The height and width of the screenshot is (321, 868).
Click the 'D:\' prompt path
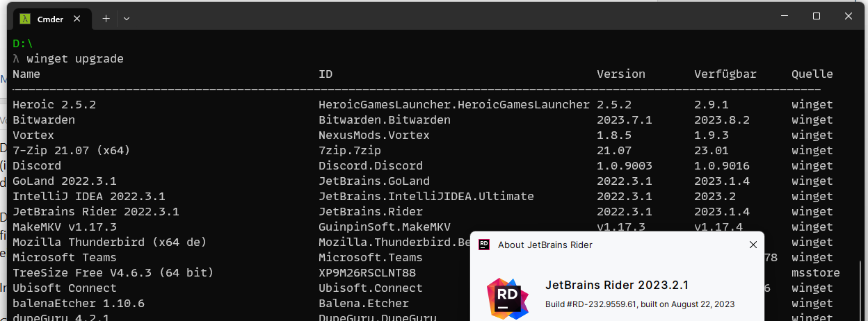(23, 44)
